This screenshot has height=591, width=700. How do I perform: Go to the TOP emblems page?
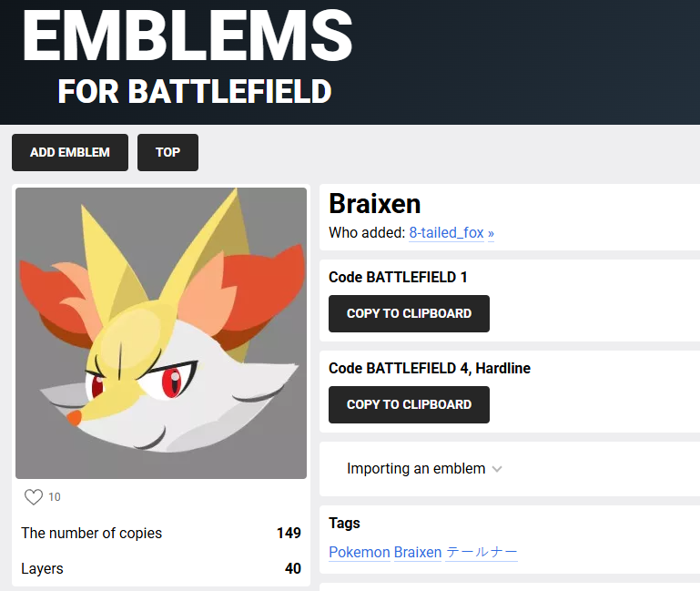click(x=167, y=152)
